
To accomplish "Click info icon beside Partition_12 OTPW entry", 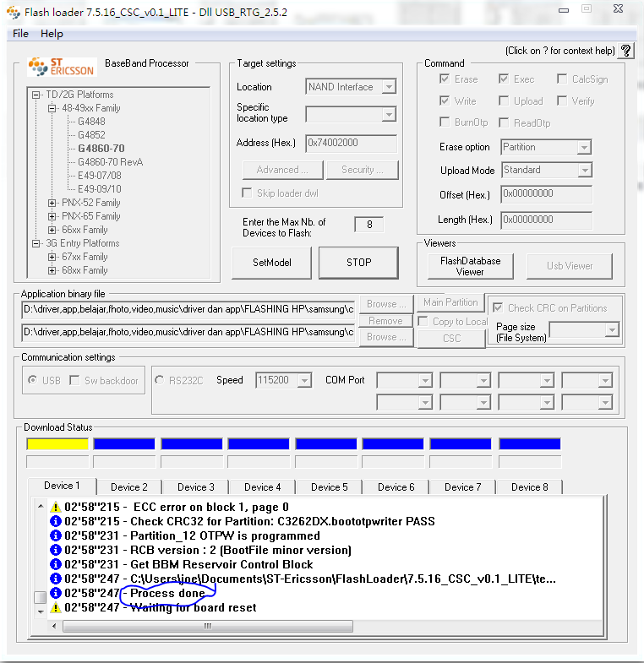I will point(56,535).
